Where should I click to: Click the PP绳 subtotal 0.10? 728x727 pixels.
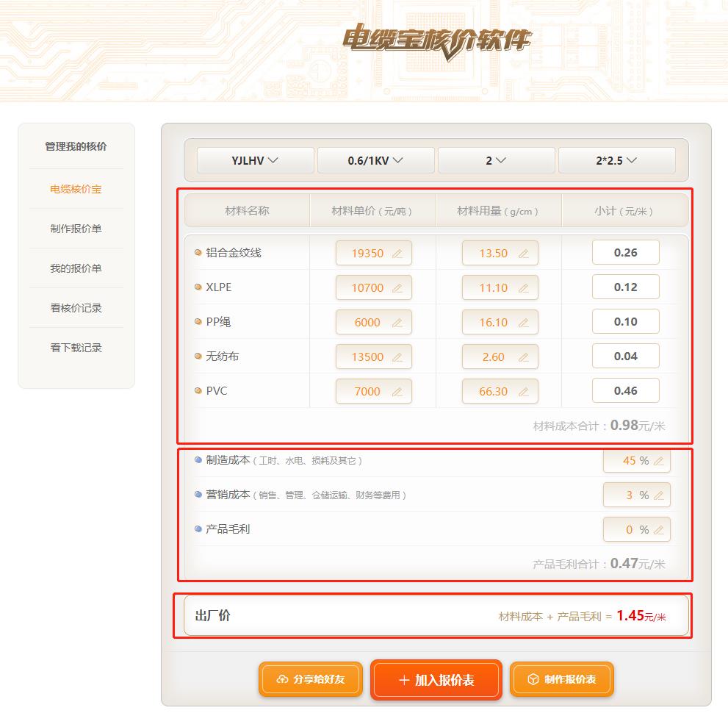[626, 321]
